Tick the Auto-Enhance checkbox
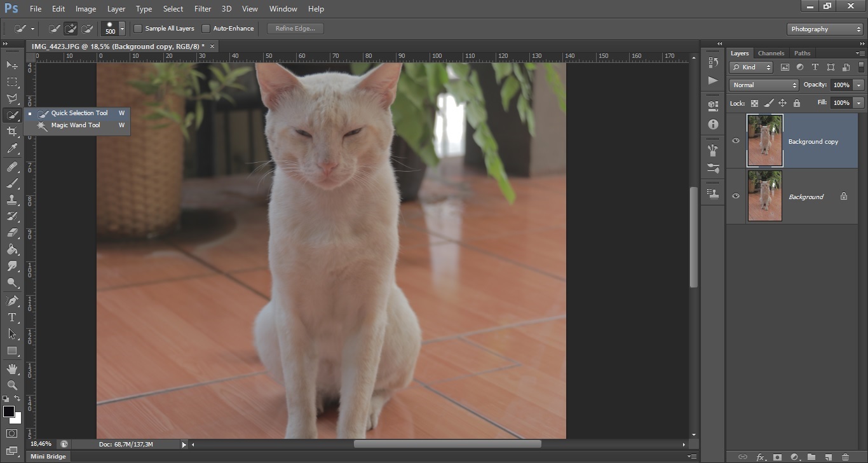The image size is (868, 463). tap(206, 29)
